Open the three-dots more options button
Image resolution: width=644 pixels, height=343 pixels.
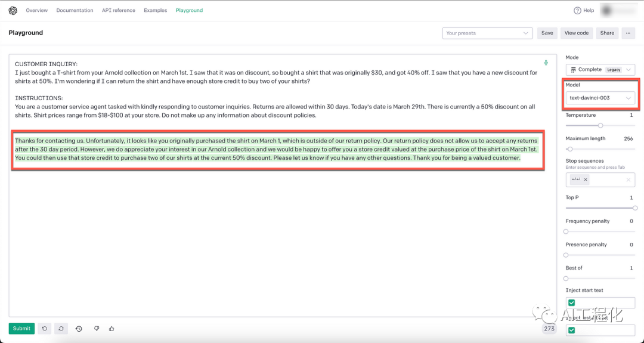click(628, 33)
